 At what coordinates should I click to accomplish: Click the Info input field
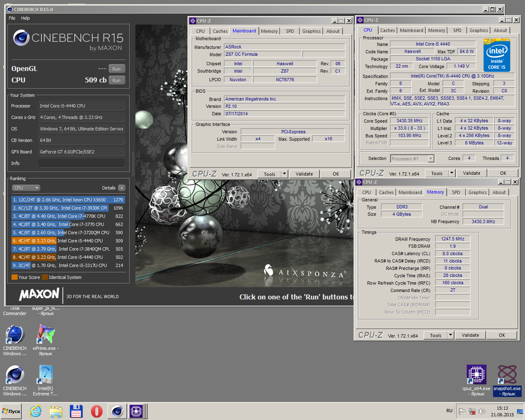click(x=82, y=163)
